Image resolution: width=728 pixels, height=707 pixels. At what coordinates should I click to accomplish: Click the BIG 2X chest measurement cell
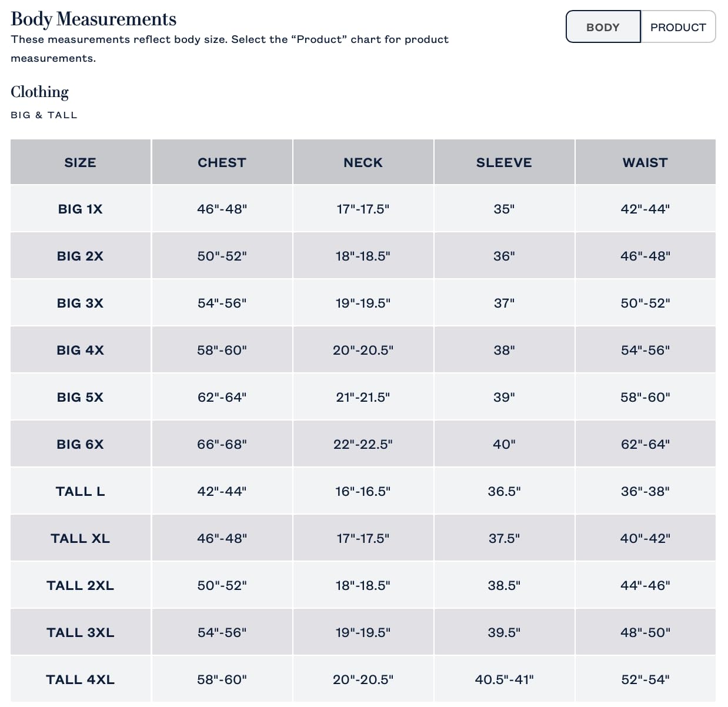[222, 256]
